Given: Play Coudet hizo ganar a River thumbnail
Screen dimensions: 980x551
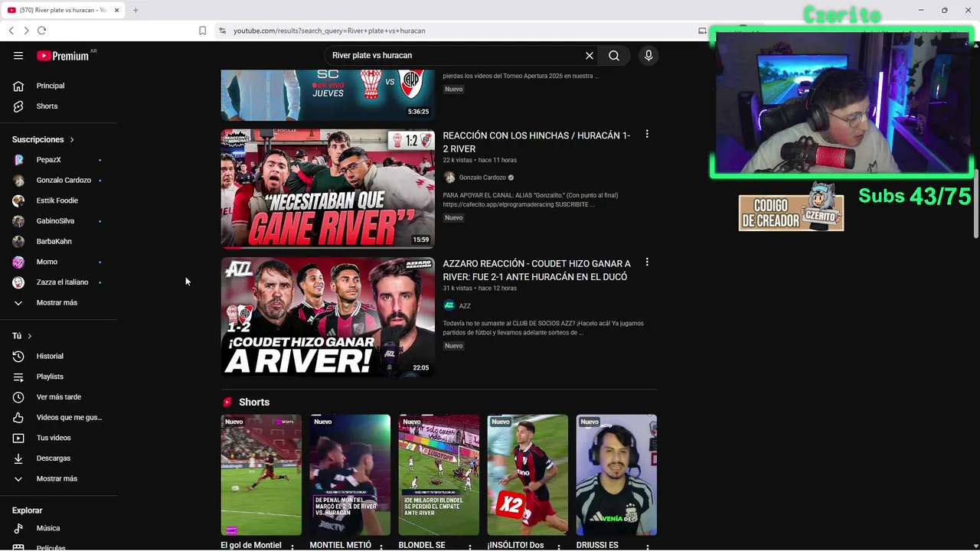Looking at the screenshot, I should pos(328,317).
